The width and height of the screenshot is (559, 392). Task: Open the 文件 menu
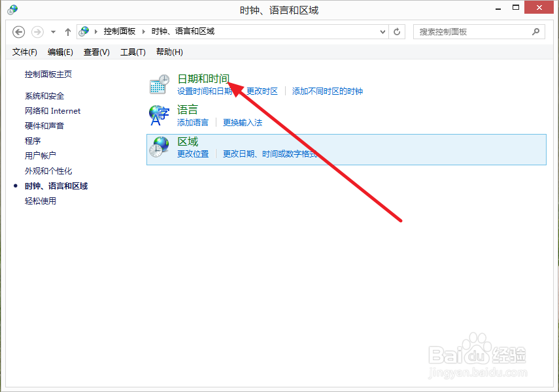(24, 52)
